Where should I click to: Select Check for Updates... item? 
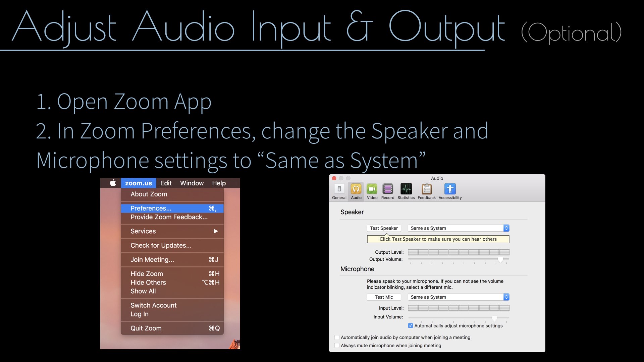172,246
